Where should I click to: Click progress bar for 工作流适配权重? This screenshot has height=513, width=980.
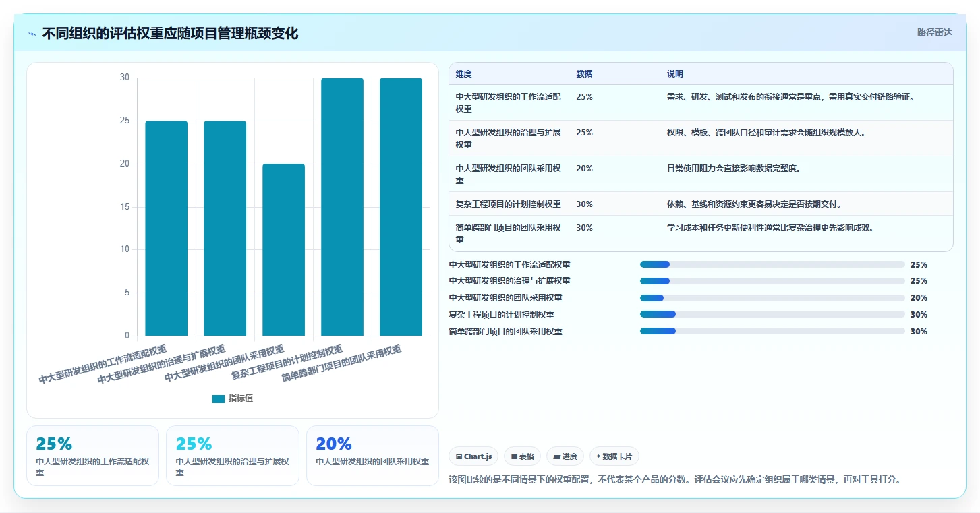pyautogui.click(x=772, y=264)
